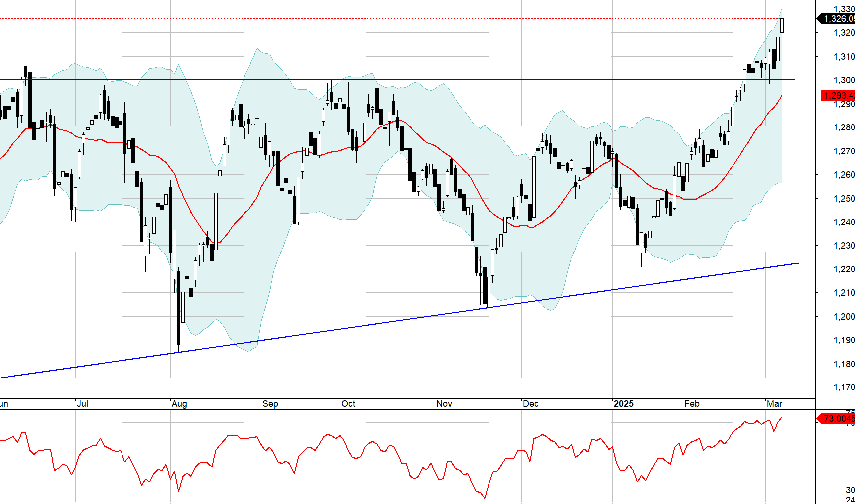Click the Feb label on the time axis
Image resolution: width=855 pixels, height=504 pixels.
tap(692, 404)
